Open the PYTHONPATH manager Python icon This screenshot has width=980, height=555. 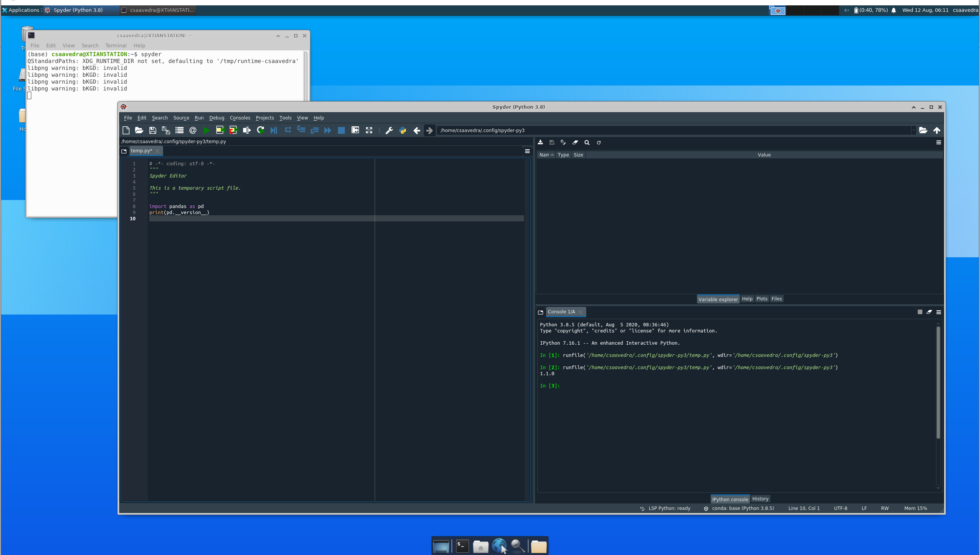click(403, 131)
